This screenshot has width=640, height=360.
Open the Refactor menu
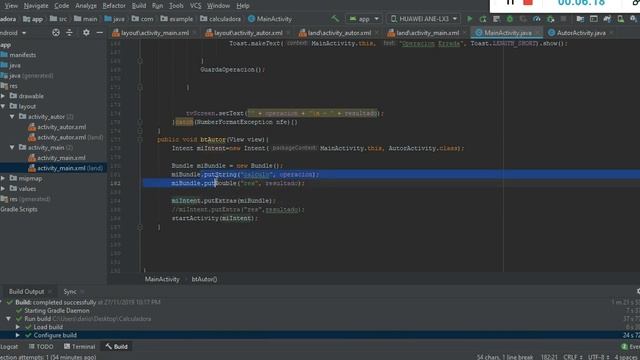tap(114, 6)
